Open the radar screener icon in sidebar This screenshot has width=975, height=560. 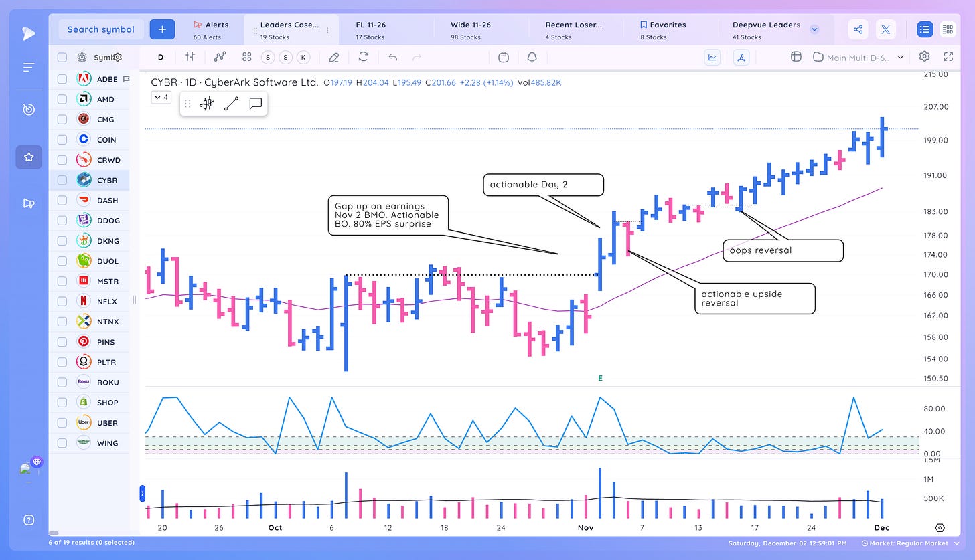pyautogui.click(x=28, y=110)
